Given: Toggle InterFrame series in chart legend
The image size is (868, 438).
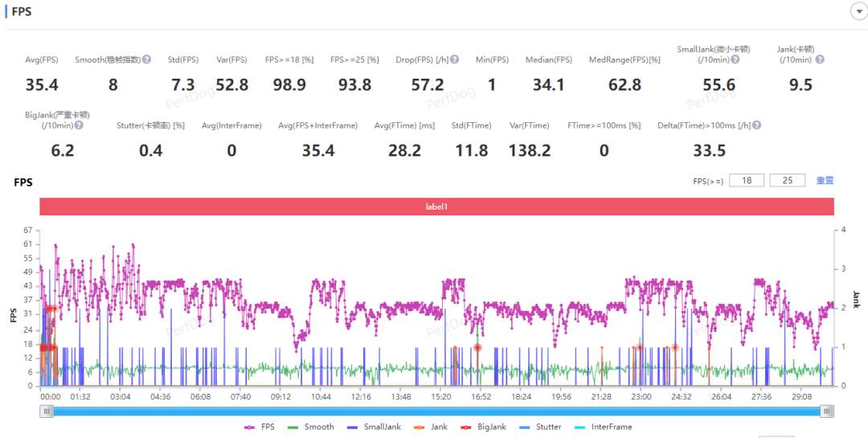Looking at the screenshot, I should point(604,427).
